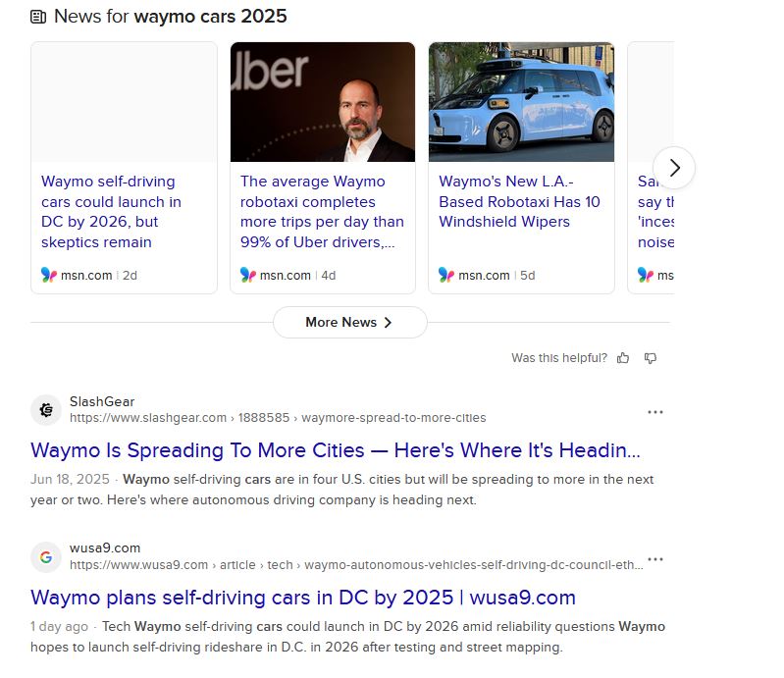The image size is (784, 678).
Task: Click msn icon on DC by 2026 card
Action: tap(48, 275)
